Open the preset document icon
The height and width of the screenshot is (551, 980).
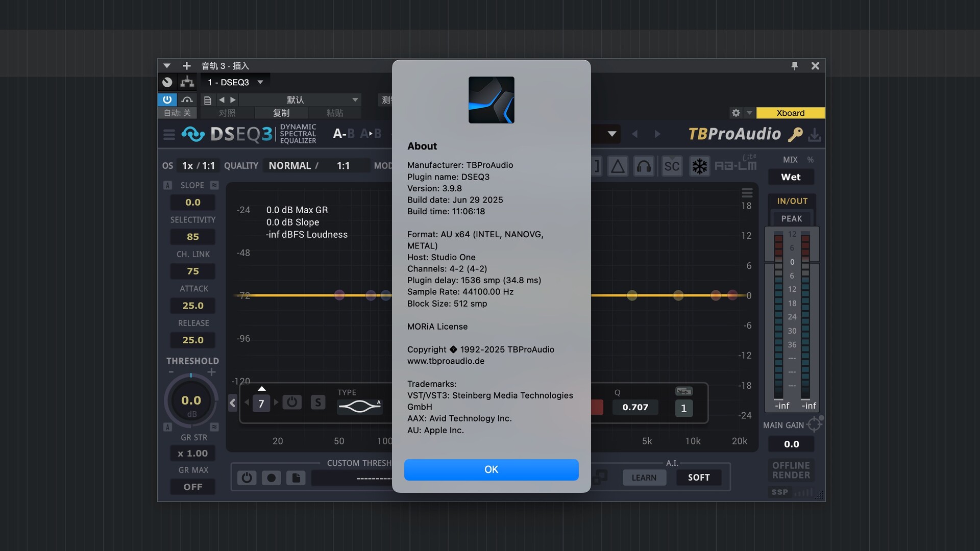click(208, 100)
